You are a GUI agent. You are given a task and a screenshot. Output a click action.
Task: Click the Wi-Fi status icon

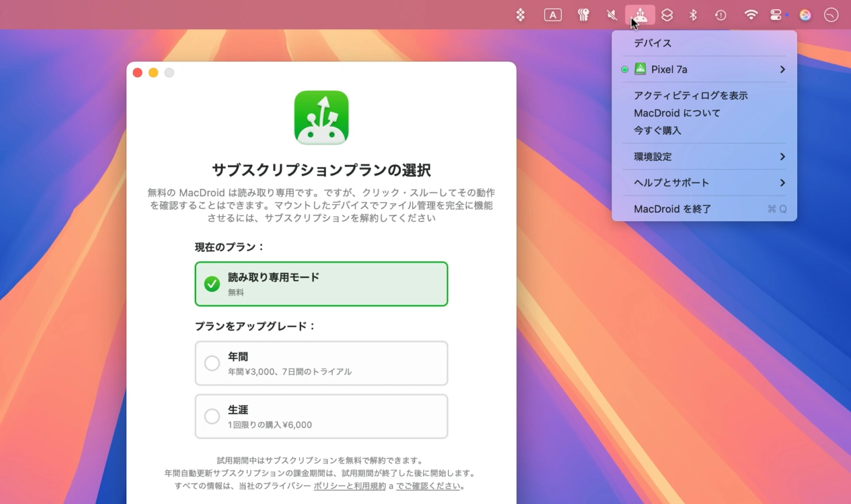pyautogui.click(x=751, y=15)
